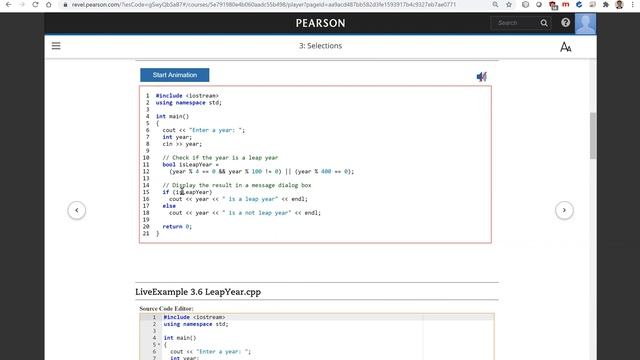The height and width of the screenshot is (360, 640).
Task: Open the Chrome three-dot menu
Action: pyautogui.click(x=633, y=4)
